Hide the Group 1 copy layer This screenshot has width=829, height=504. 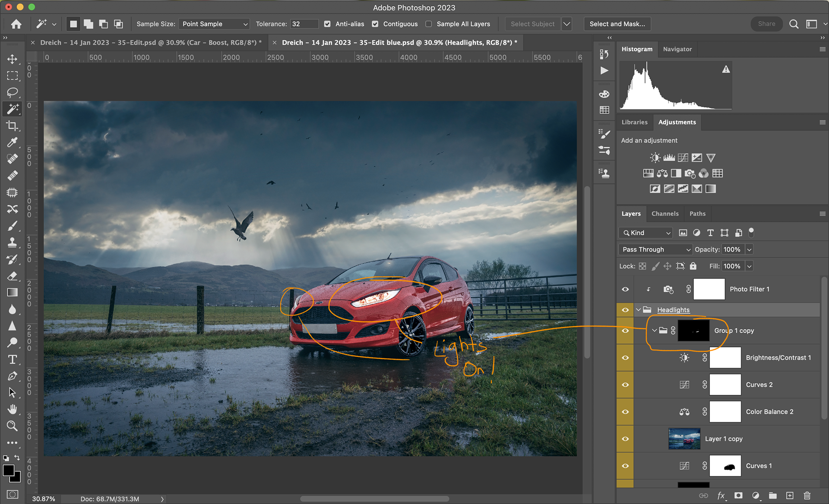pyautogui.click(x=625, y=331)
